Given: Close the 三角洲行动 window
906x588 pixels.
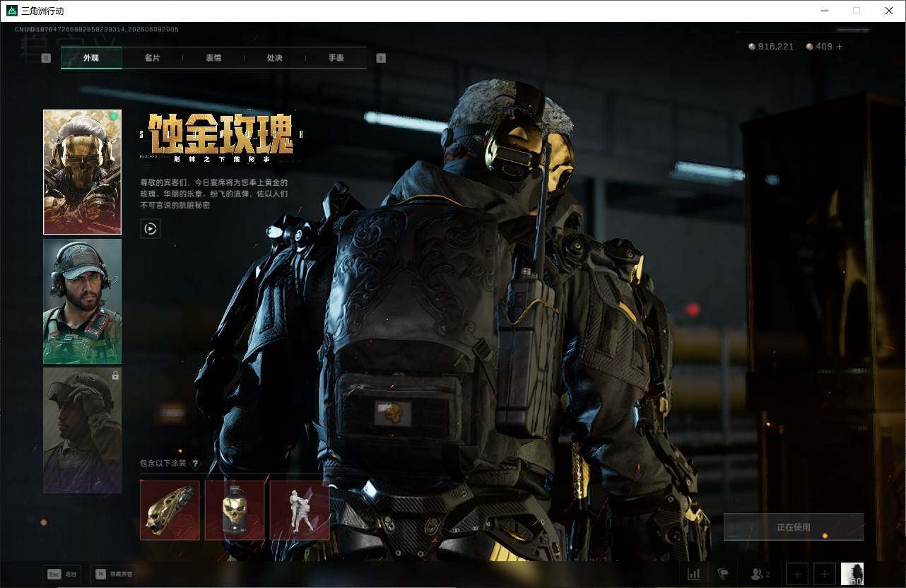Looking at the screenshot, I should [889, 11].
